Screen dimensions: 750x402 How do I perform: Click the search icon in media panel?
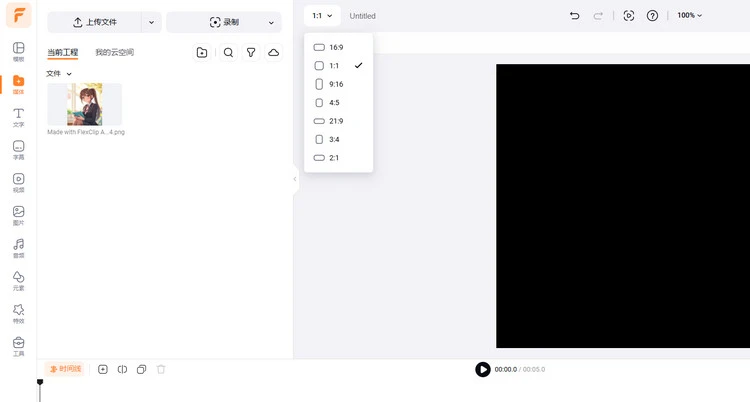coord(228,52)
